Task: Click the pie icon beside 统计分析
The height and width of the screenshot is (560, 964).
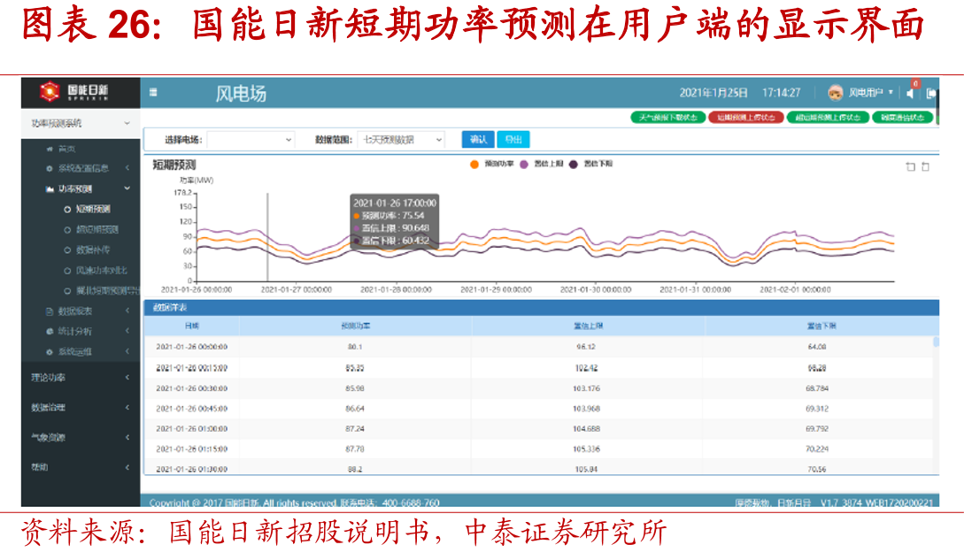Action: pos(50,332)
